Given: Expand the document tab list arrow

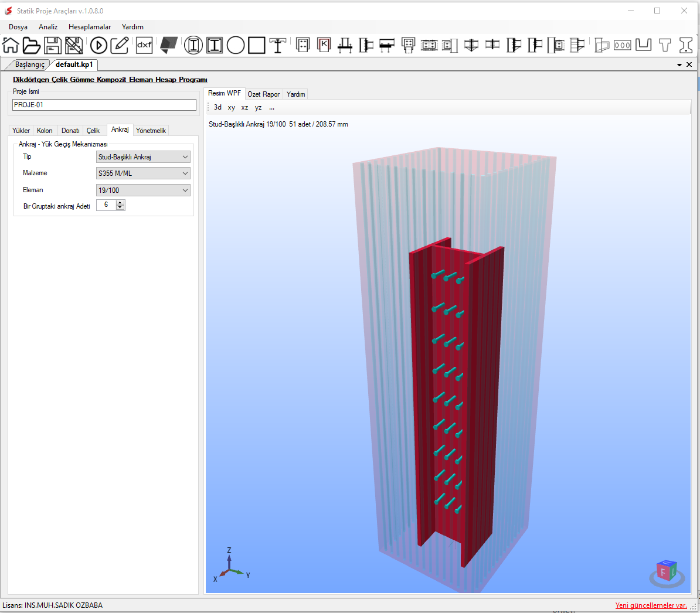Looking at the screenshot, I should point(679,65).
